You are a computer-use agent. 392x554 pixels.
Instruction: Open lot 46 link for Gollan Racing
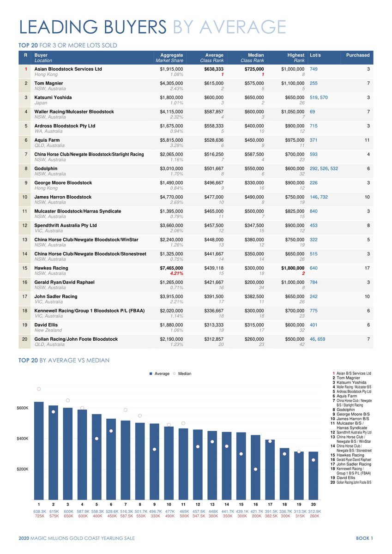[x=312, y=339]
